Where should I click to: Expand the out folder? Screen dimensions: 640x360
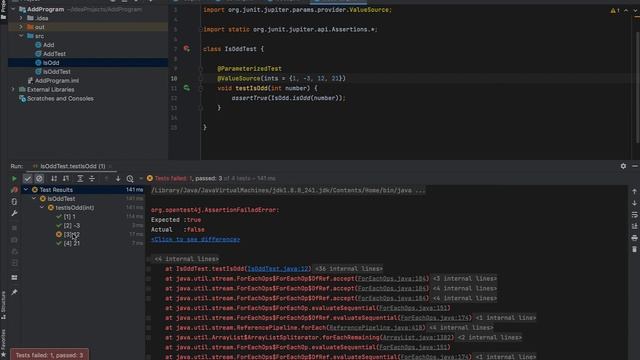click(21, 27)
